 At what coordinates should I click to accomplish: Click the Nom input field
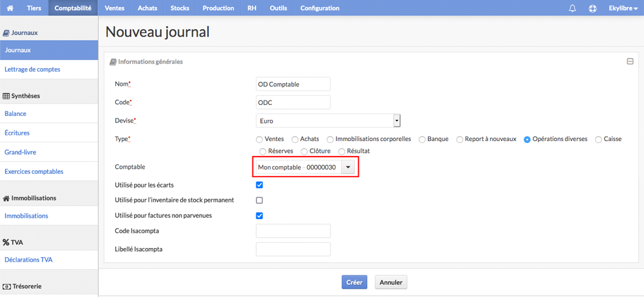[x=293, y=84]
